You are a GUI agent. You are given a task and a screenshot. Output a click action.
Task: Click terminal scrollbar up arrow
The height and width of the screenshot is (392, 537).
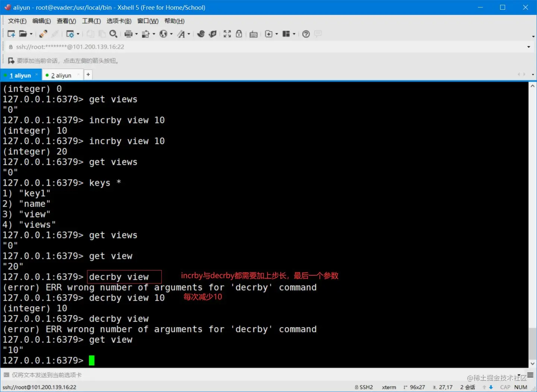click(x=533, y=86)
